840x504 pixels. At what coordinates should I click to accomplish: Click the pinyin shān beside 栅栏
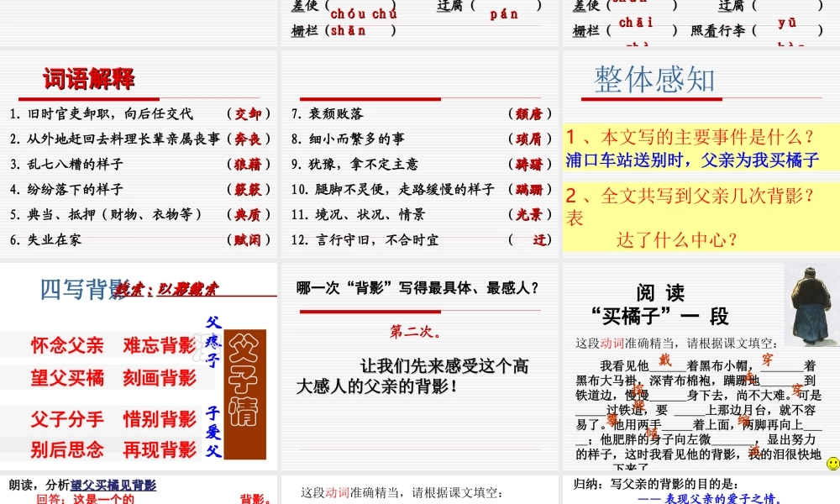(x=349, y=30)
